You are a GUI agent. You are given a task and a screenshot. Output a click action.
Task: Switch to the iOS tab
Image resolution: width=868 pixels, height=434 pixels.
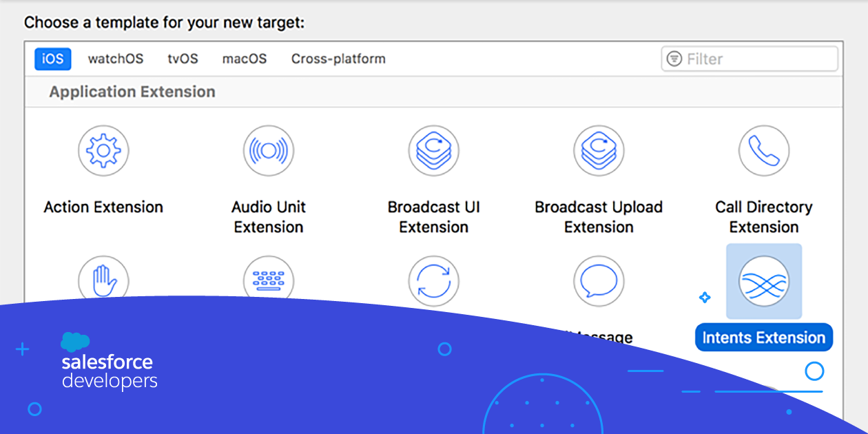pos(53,59)
